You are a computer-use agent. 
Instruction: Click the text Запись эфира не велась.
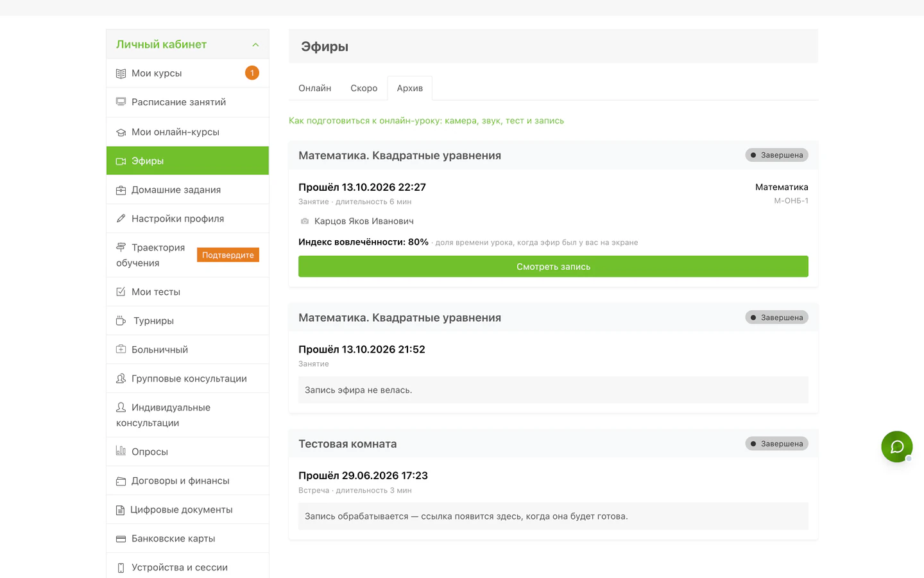tap(358, 390)
